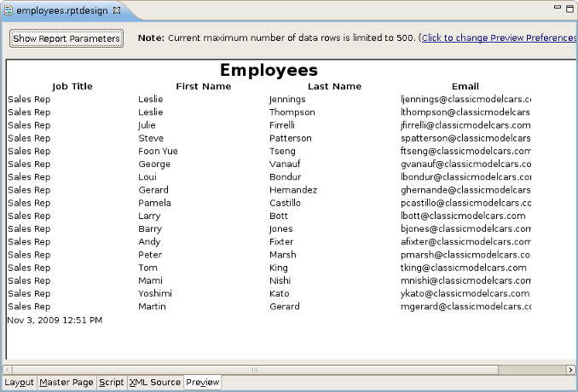Click the first name Loui
Image resolution: width=578 pixels, height=392 pixels.
[x=147, y=177]
